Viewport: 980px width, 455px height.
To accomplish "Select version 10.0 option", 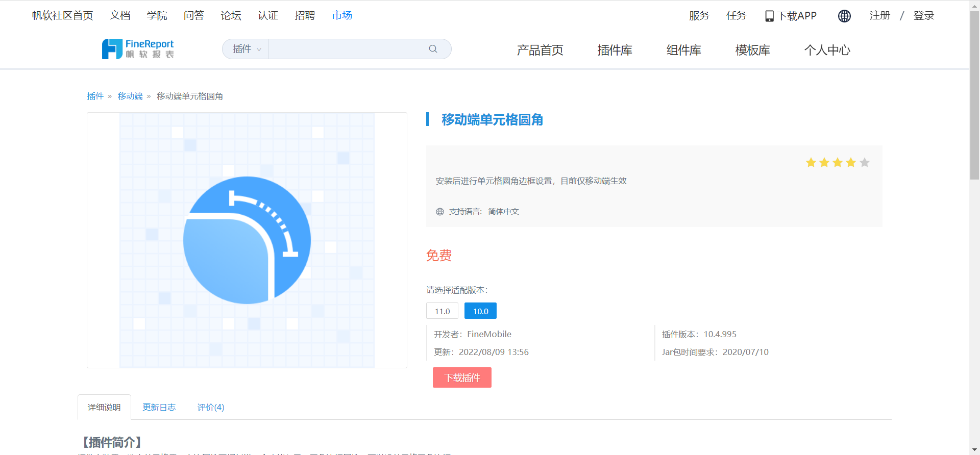I will pos(480,311).
